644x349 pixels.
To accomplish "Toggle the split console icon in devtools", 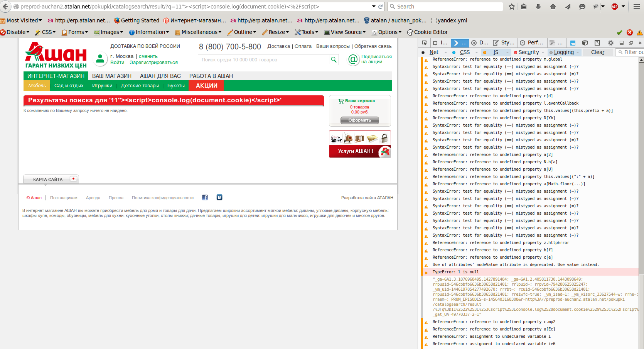I will pyautogui.click(x=573, y=43).
